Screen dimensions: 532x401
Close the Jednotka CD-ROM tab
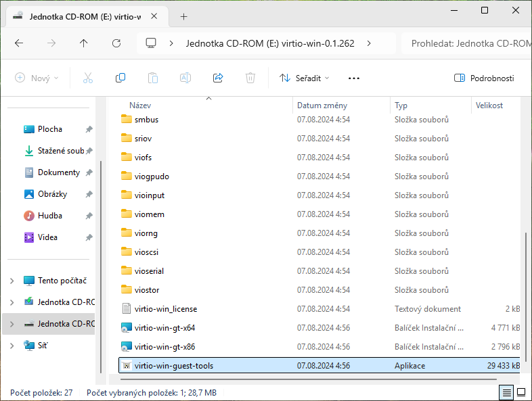tap(154, 16)
